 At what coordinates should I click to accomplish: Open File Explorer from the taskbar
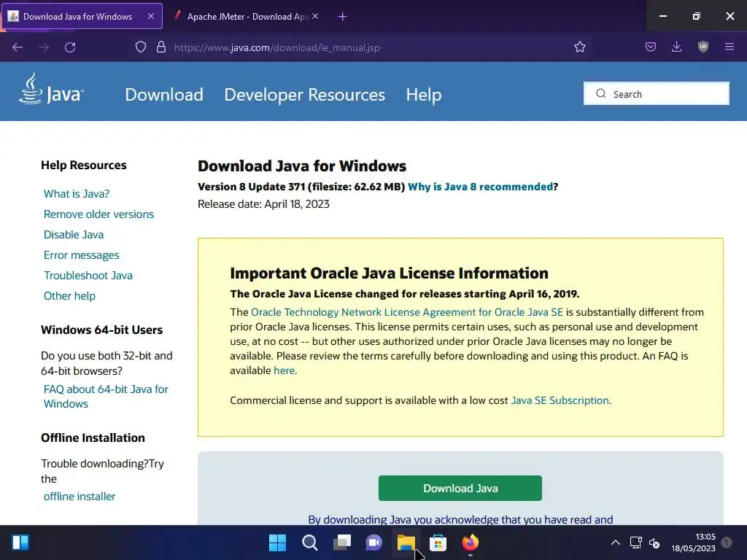(406, 542)
